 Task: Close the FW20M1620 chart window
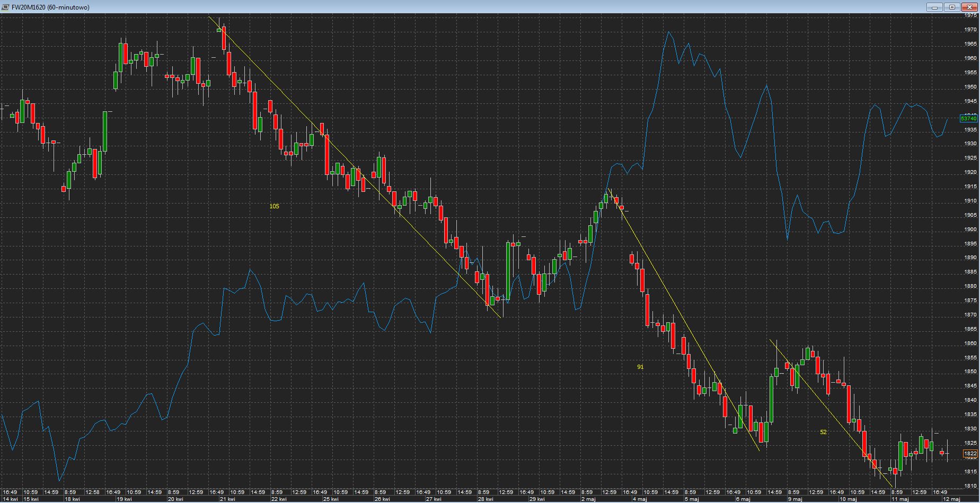[970, 7]
